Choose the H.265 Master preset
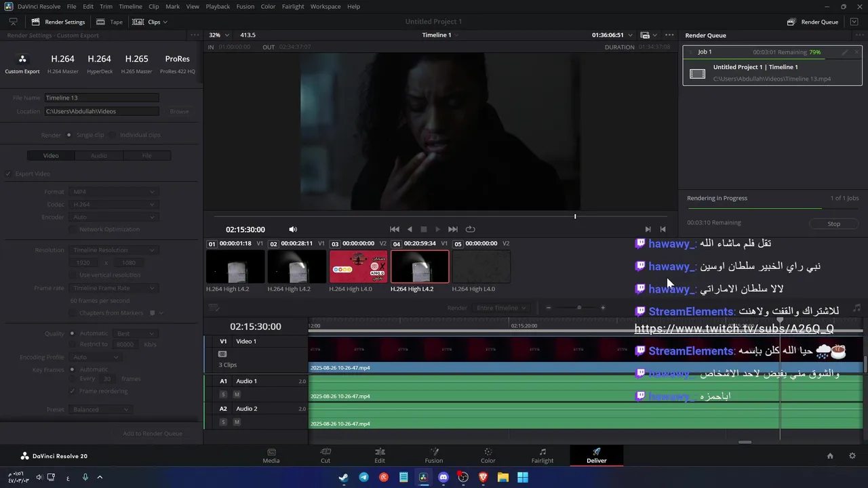Viewport: 868px width, 488px height. [136, 63]
